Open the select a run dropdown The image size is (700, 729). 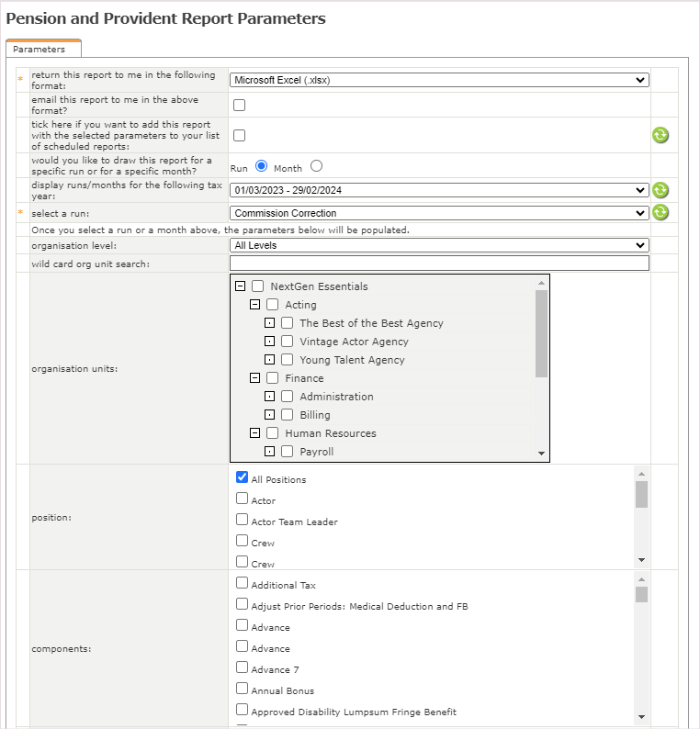click(x=439, y=213)
